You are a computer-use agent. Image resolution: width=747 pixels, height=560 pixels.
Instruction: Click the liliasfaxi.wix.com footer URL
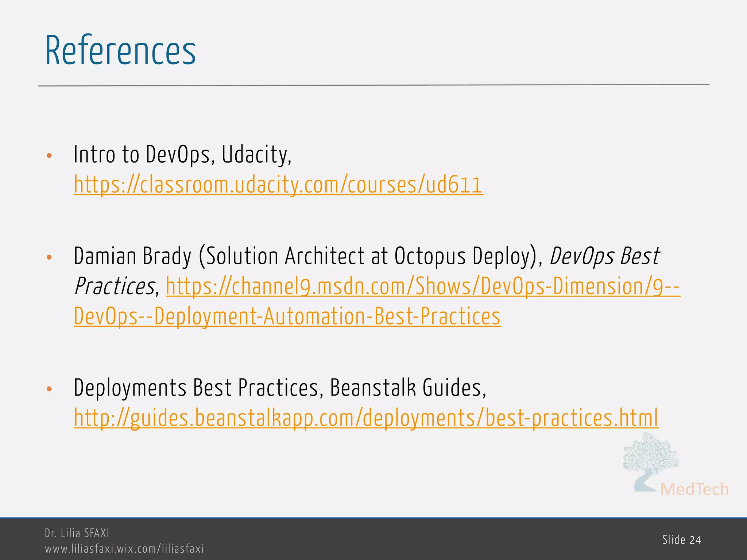pos(124,549)
